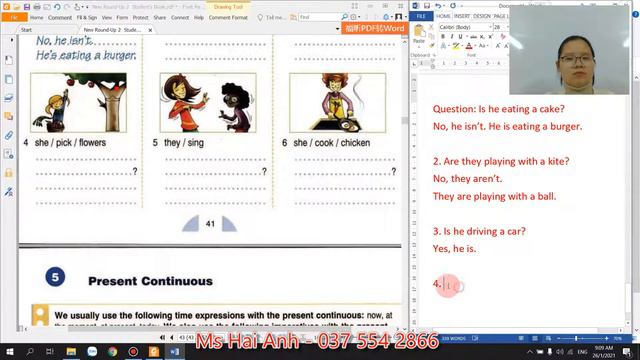The width and height of the screenshot is (640, 360).
Task: Click the previous page arrow in PDF footer
Action: coord(171,337)
